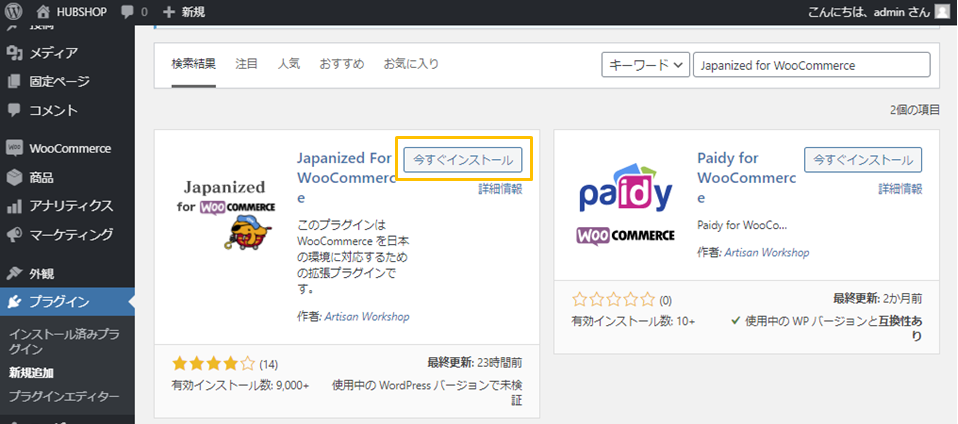Go to インストール済みプラグイン submenu
The width and height of the screenshot is (958, 424).
[64, 342]
